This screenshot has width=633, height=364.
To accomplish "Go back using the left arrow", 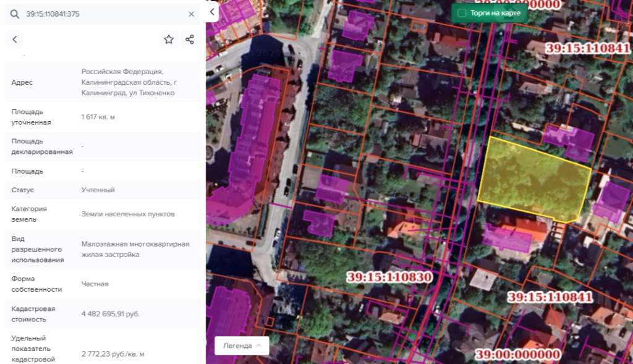I will pos(15,40).
